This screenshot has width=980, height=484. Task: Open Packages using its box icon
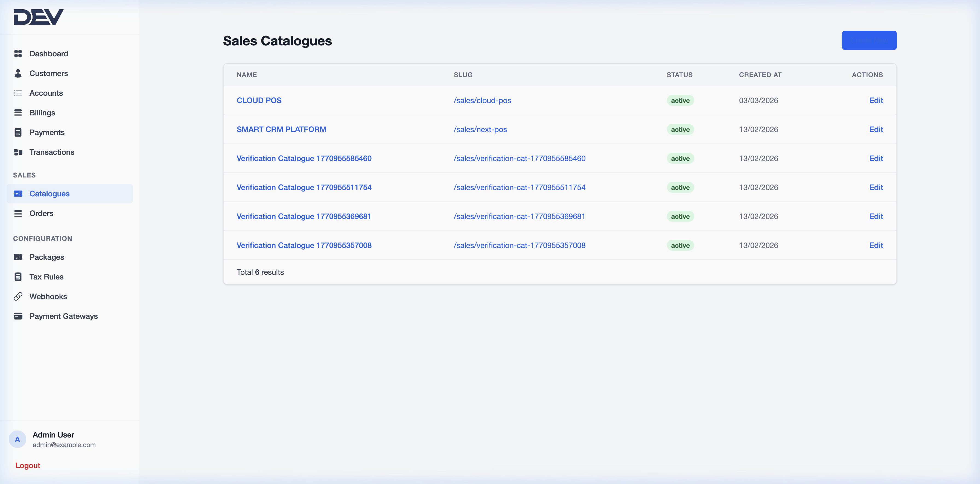pos(18,257)
